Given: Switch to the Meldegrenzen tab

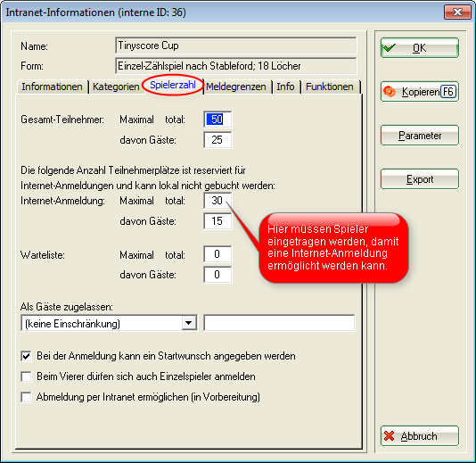Looking at the screenshot, I should [236, 87].
